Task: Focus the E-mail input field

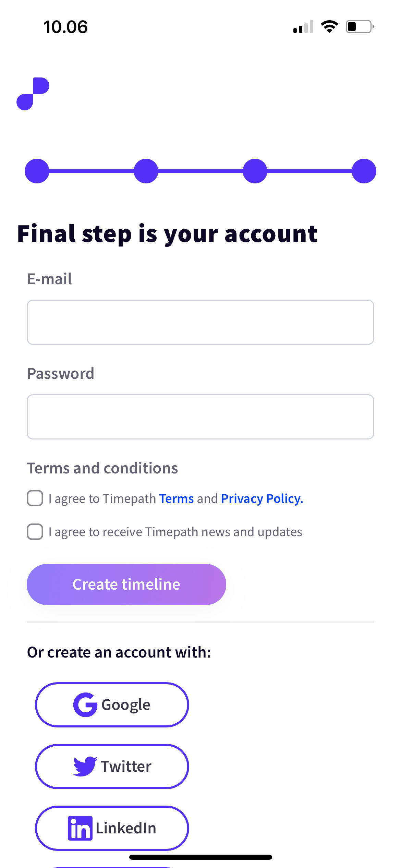Action: click(x=200, y=322)
